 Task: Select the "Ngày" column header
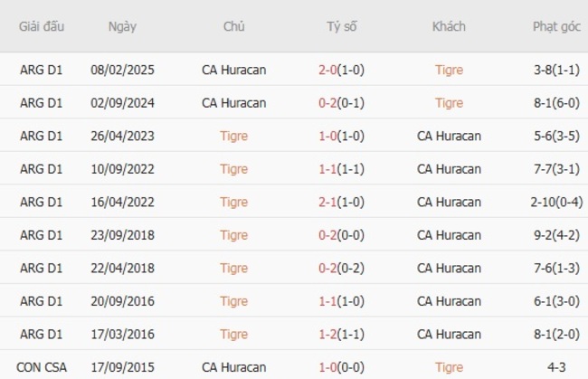pos(122,26)
